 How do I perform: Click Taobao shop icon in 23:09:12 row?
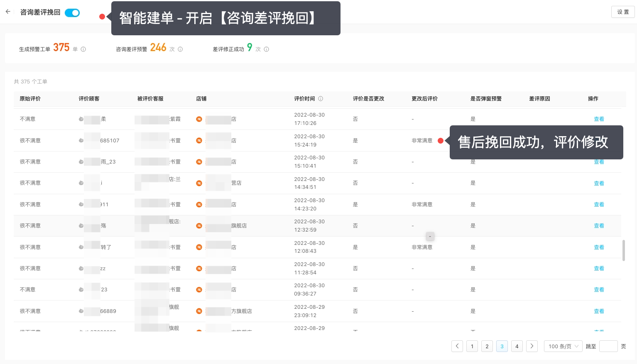point(199,311)
